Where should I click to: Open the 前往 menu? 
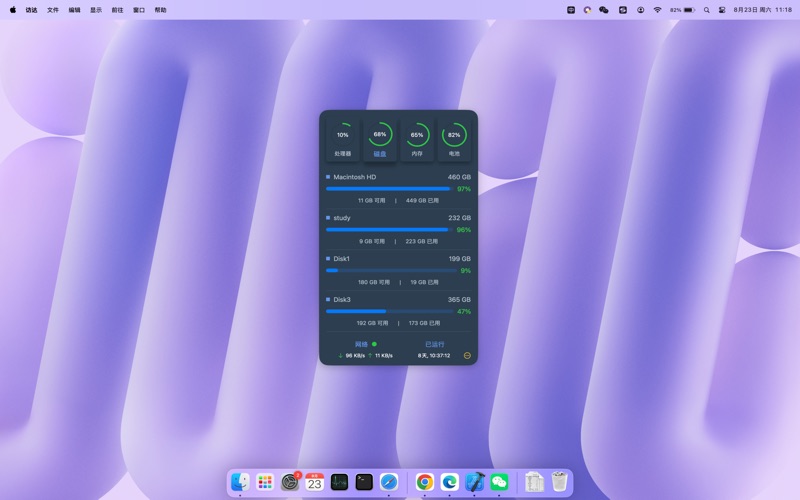point(117,10)
